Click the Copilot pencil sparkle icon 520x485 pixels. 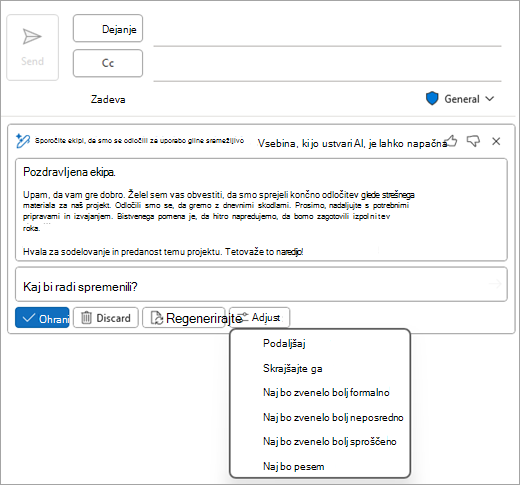pyautogui.click(x=23, y=141)
